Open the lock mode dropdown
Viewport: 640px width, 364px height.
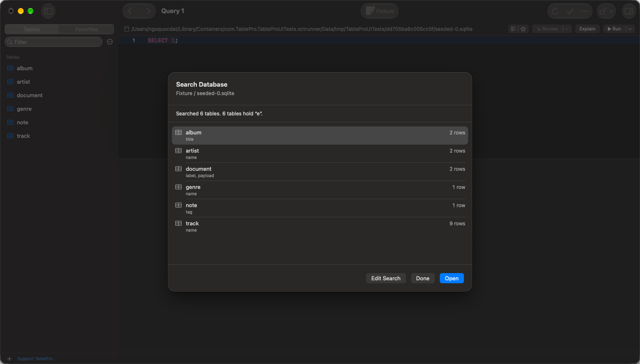point(606,11)
